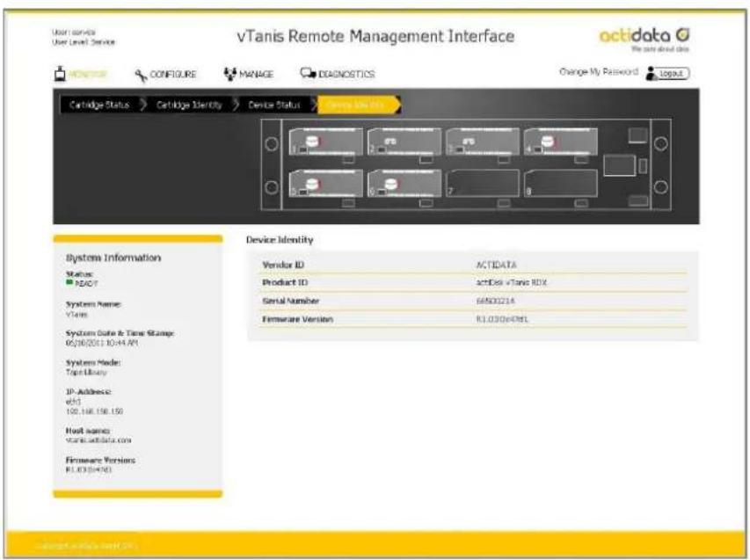This screenshot has width=750, height=560.
Task: Open the CONFIGURE menu
Action: point(173,74)
